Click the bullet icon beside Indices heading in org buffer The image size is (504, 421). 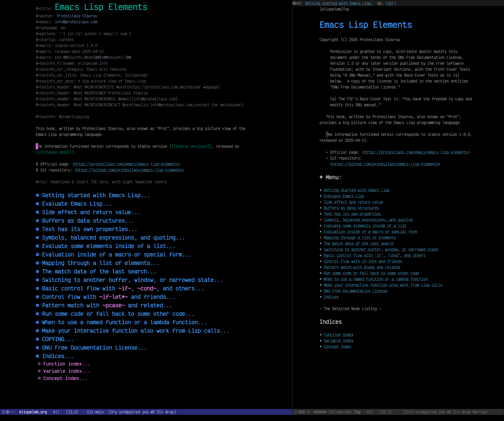click(37, 356)
